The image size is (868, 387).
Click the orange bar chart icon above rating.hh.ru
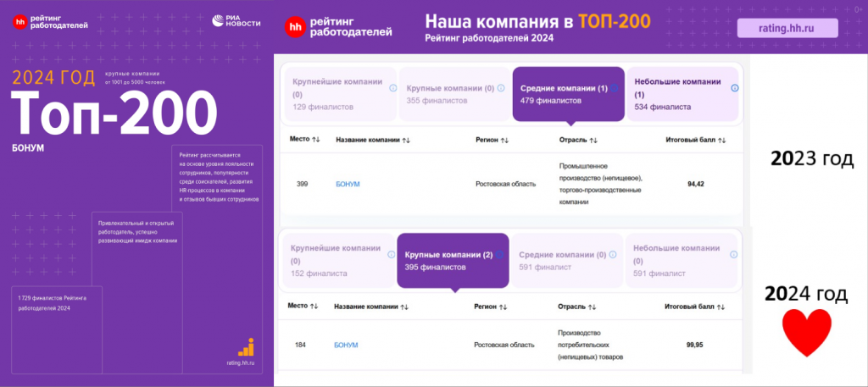tap(246, 346)
